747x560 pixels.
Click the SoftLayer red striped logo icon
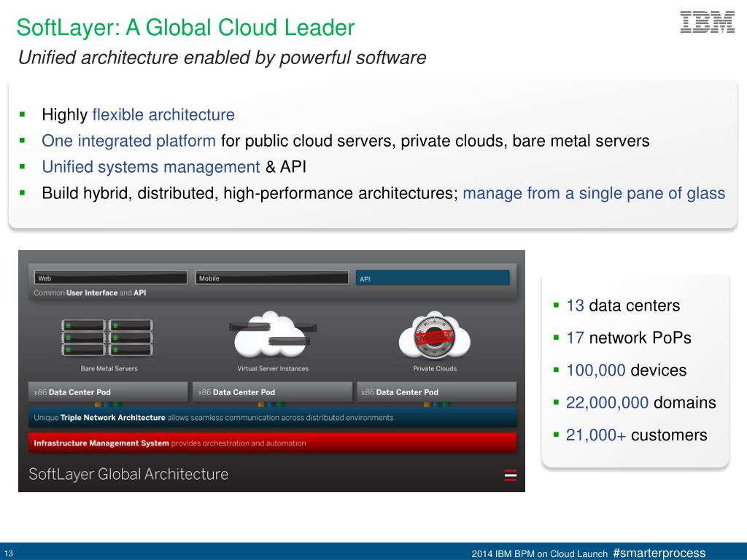point(510,475)
